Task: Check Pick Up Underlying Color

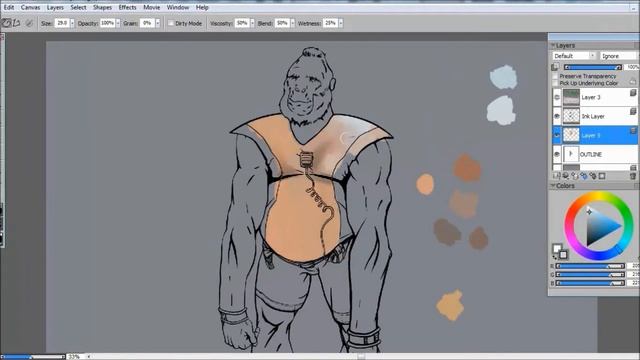Action: pos(555,83)
